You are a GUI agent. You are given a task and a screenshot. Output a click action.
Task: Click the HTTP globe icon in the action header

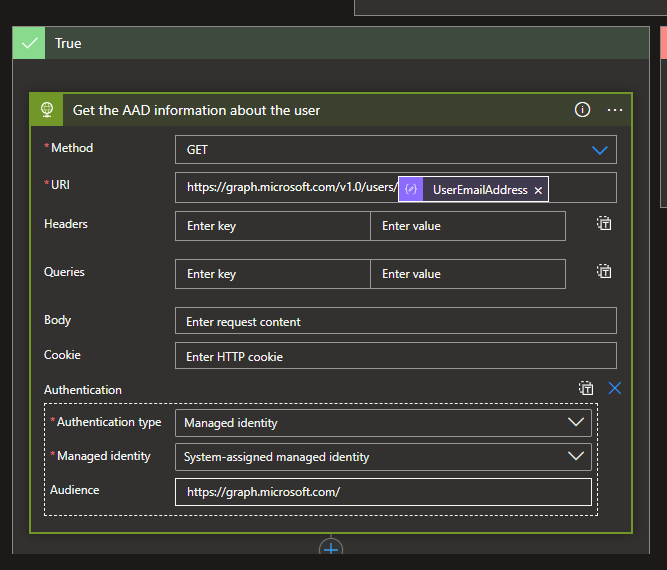click(x=47, y=110)
